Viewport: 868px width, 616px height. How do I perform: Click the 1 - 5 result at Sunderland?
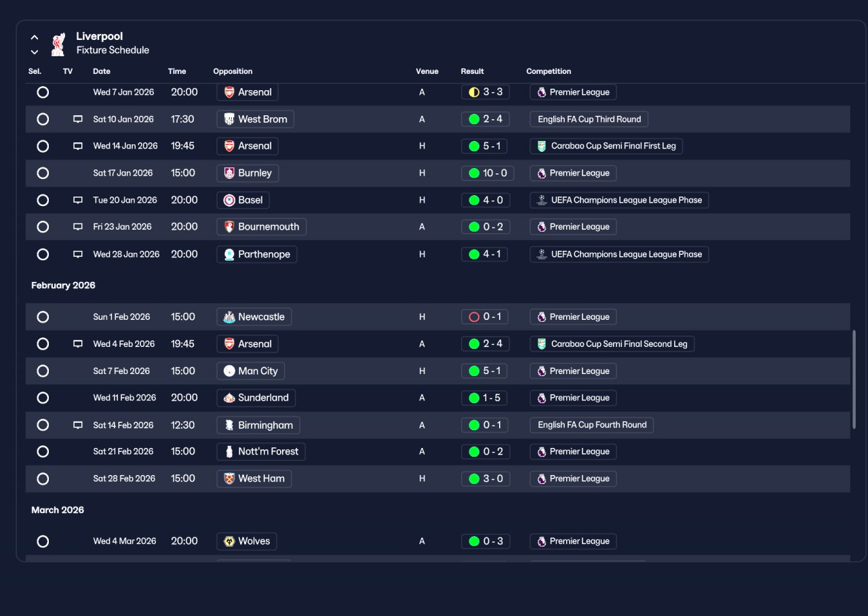(485, 398)
